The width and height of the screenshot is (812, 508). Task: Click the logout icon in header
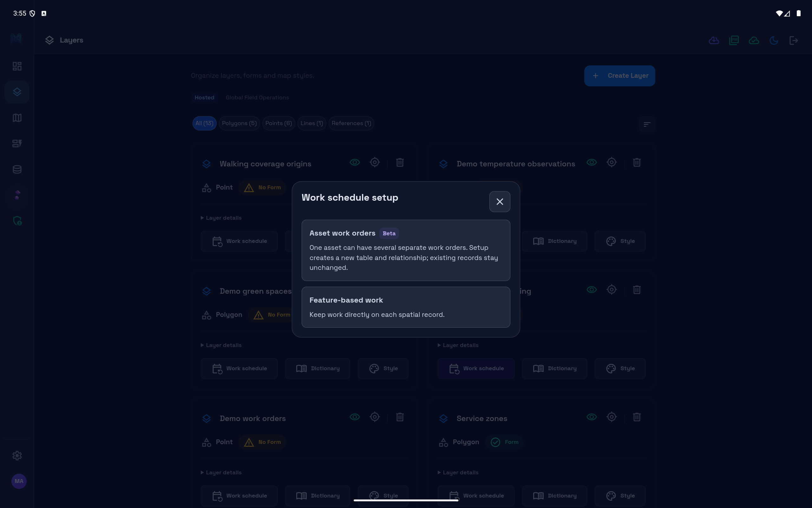click(794, 41)
